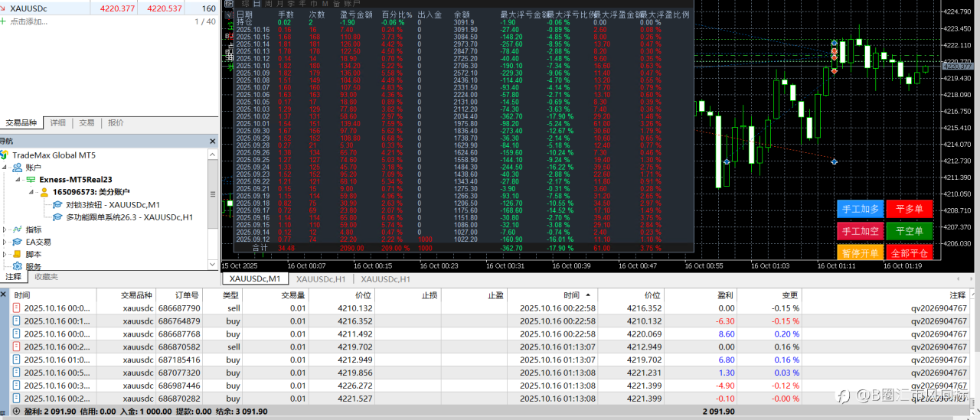980x420 pixels.
Task: Click the account 165096573 person icon
Action: tap(44, 193)
